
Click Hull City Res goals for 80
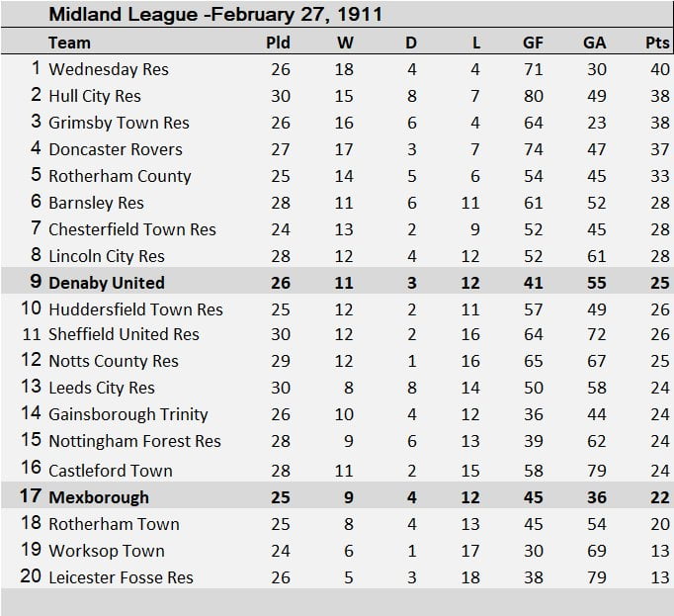click(x=533, y=96)
